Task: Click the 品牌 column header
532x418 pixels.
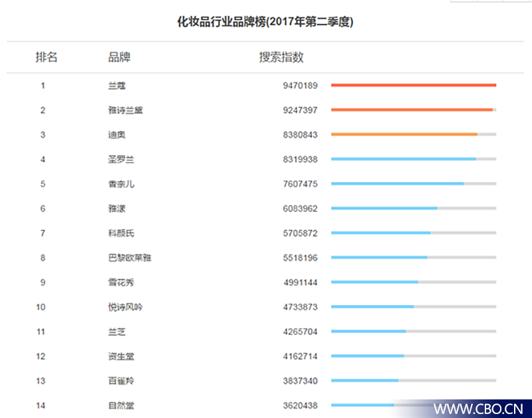Action: tap(119, 57)
